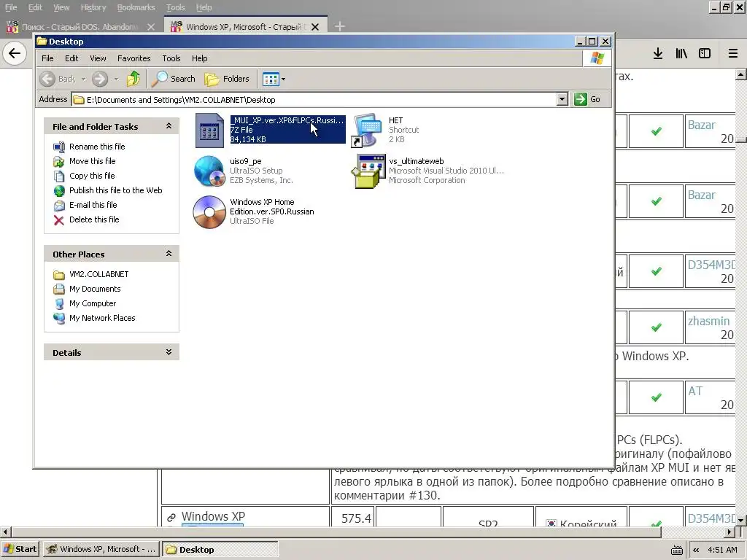
Task: Open the Explorer File menu
Action: 47,58
